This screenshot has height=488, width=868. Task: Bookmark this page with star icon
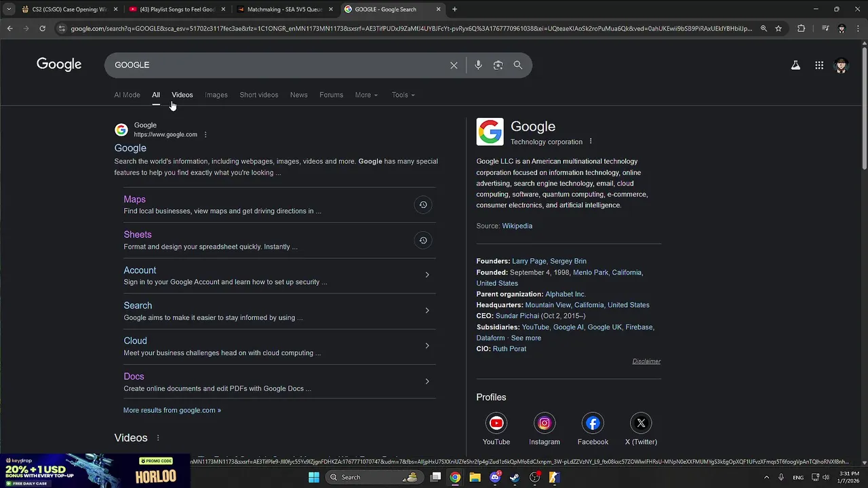point(778,28)
